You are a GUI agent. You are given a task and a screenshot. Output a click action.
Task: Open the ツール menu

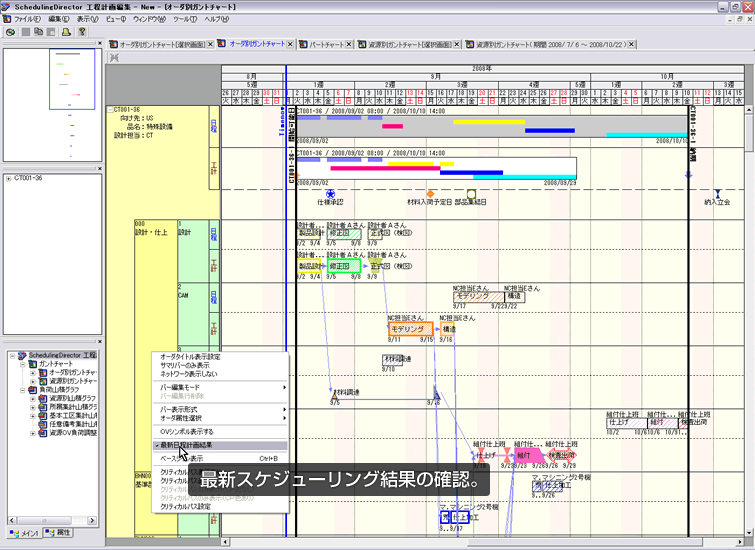click(185, 19)
